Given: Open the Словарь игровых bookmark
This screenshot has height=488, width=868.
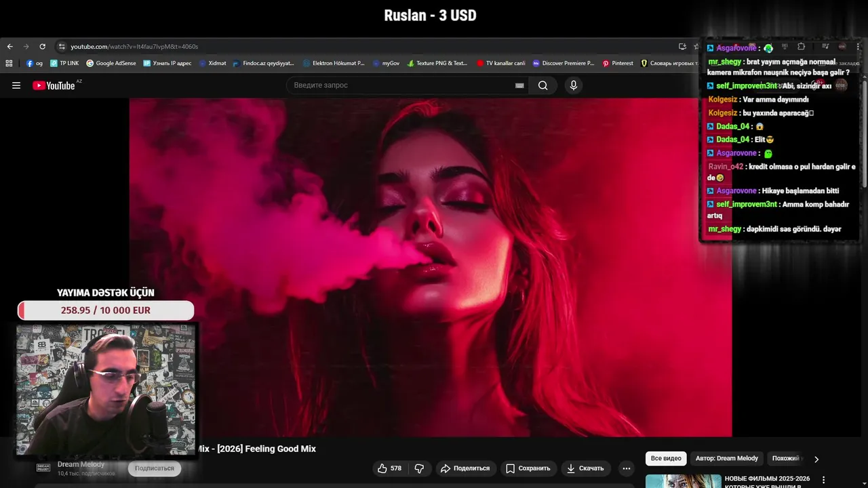Looking at the screenshot, I should point(669,63).
